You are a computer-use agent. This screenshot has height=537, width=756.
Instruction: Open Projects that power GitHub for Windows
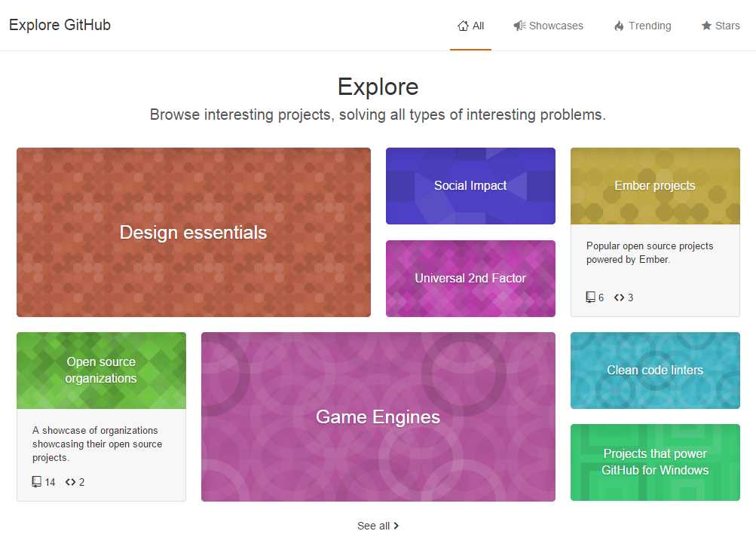[x=654, y=462]
